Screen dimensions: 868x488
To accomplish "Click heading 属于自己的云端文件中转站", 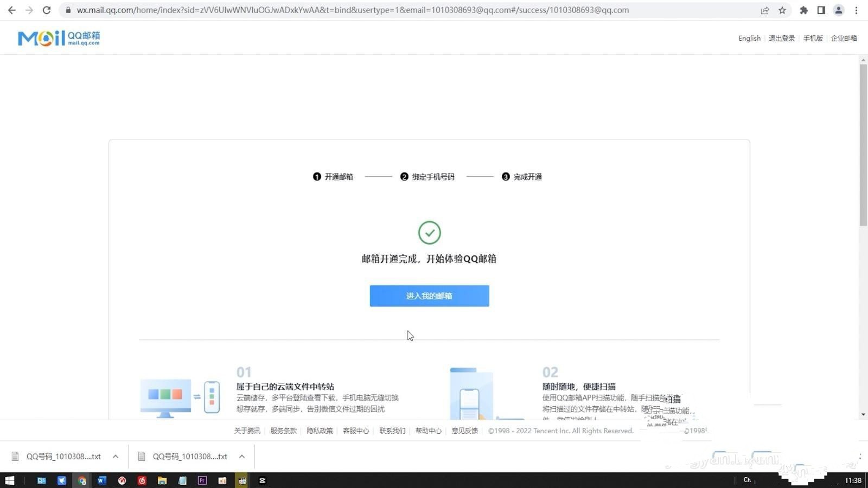I will [x=285, y=387].
